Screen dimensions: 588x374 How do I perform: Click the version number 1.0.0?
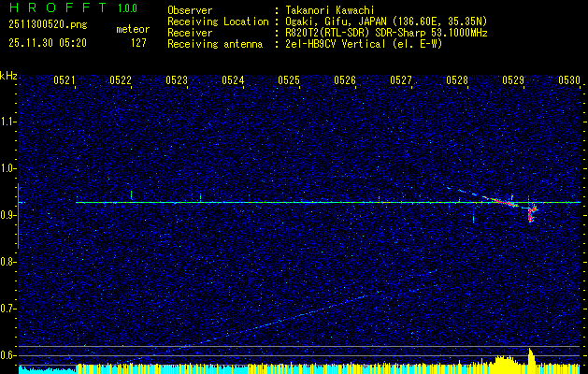(x=127, y=8)
